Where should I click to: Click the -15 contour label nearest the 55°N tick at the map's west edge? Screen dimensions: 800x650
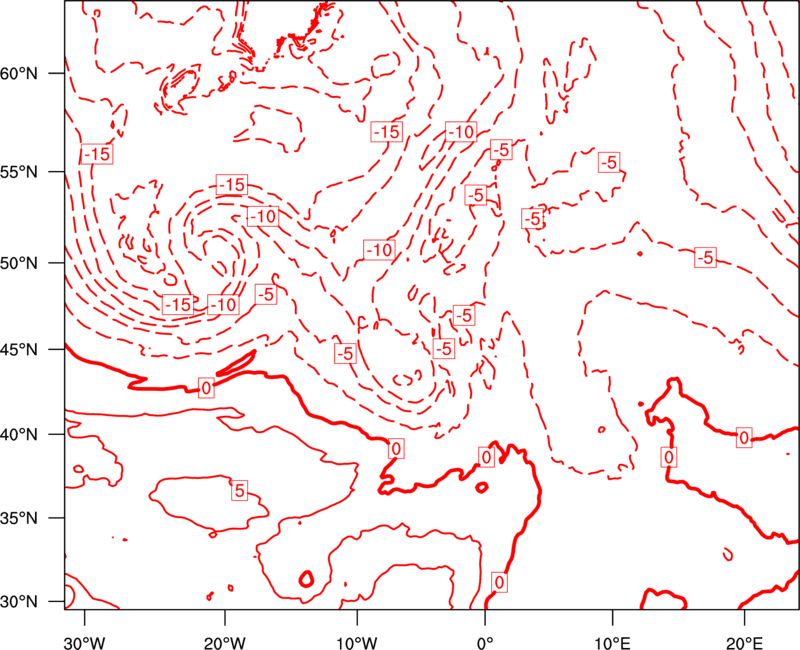point(97,154)
